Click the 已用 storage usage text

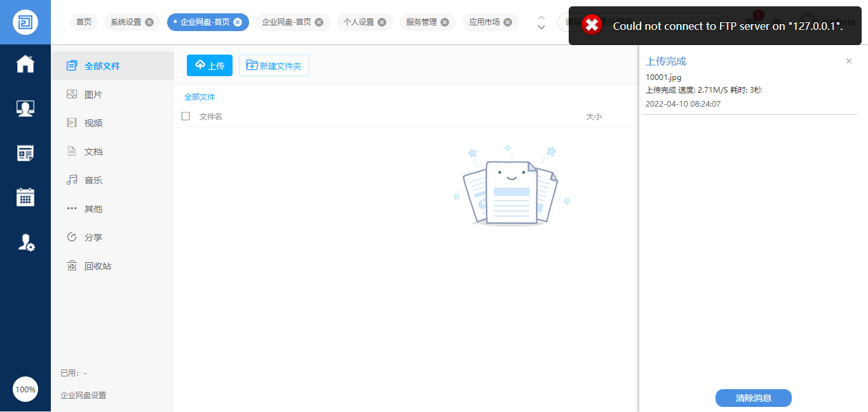tap(73, 373)
